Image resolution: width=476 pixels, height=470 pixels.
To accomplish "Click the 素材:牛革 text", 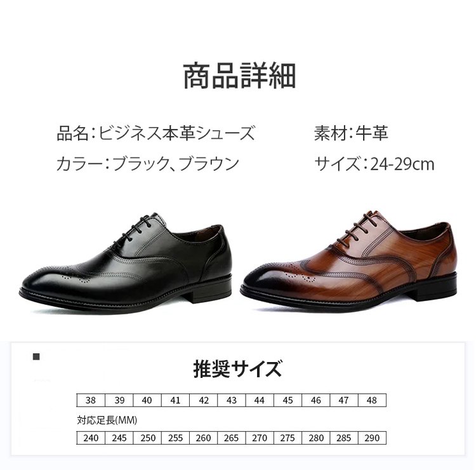I will 351,133.
